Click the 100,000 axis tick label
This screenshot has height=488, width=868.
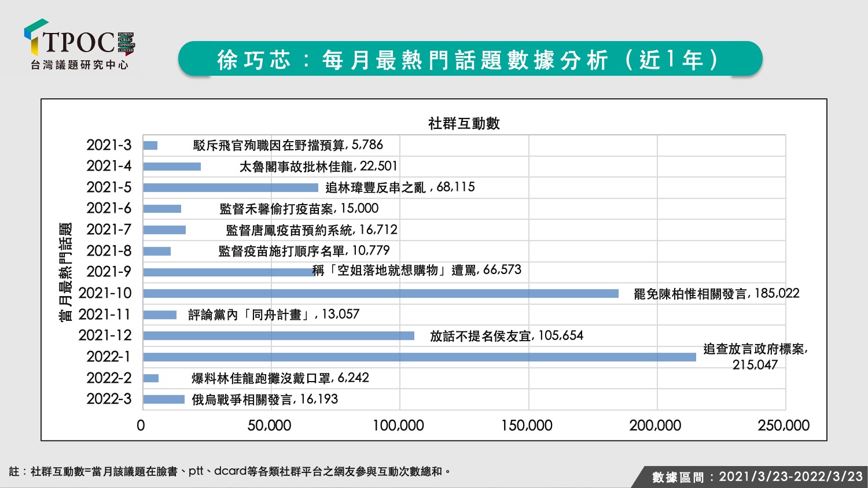click(398, 426)
